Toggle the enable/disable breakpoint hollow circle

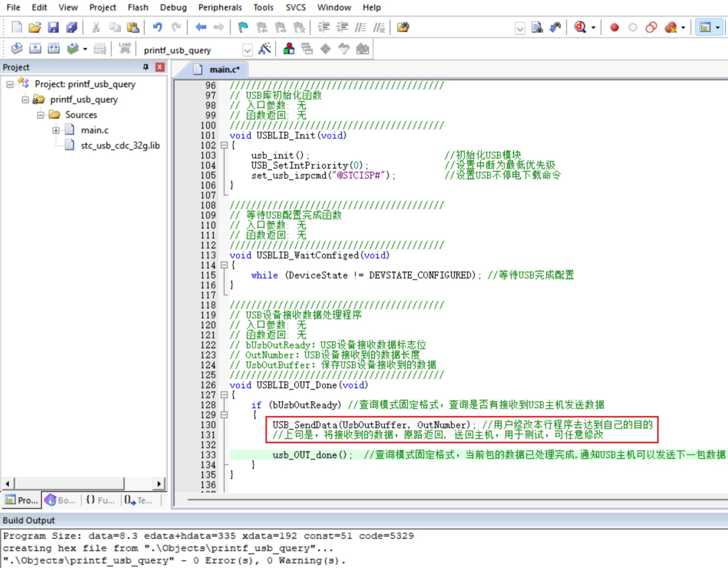pyautogui.click(x=632, y=27)
